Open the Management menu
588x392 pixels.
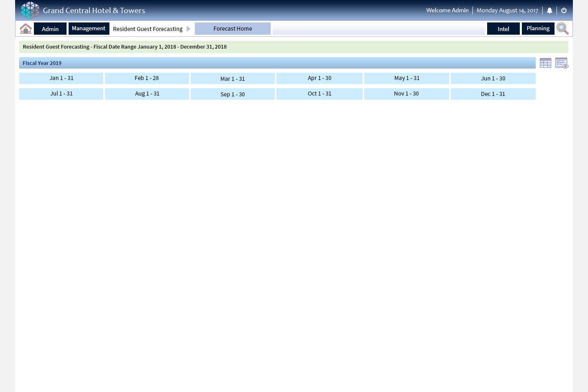89,29
